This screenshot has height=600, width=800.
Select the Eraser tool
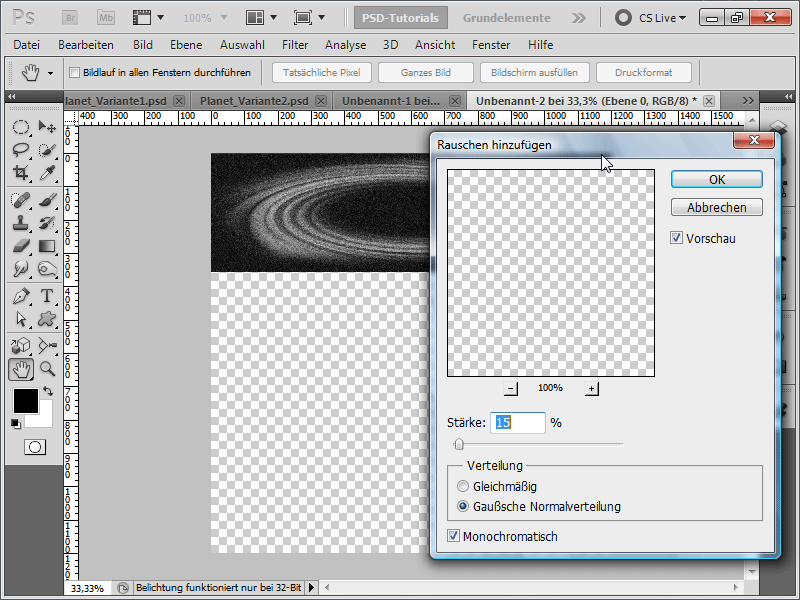pos(20,246)
